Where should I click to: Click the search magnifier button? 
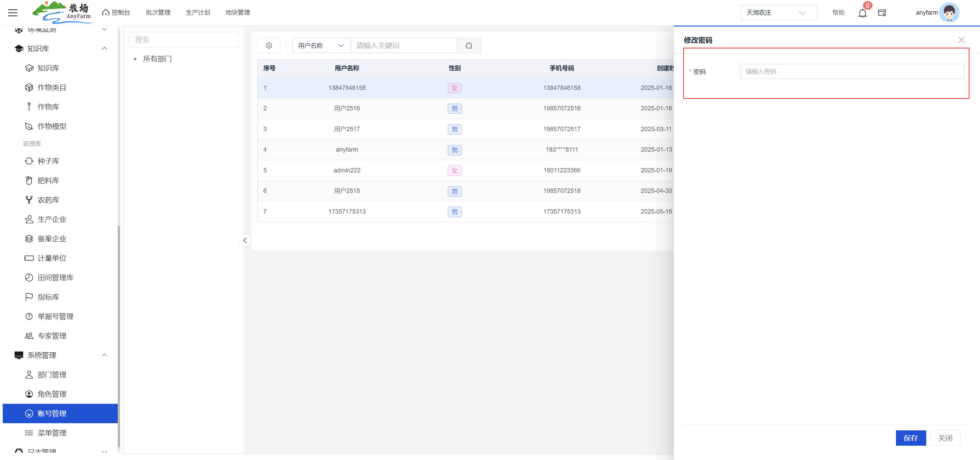[x=469, y=46]
